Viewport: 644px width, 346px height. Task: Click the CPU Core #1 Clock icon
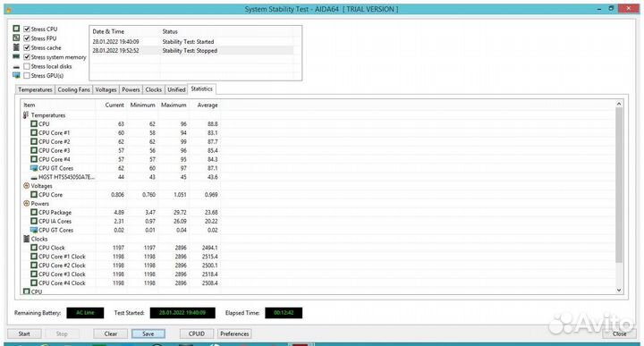coord(34,256)
